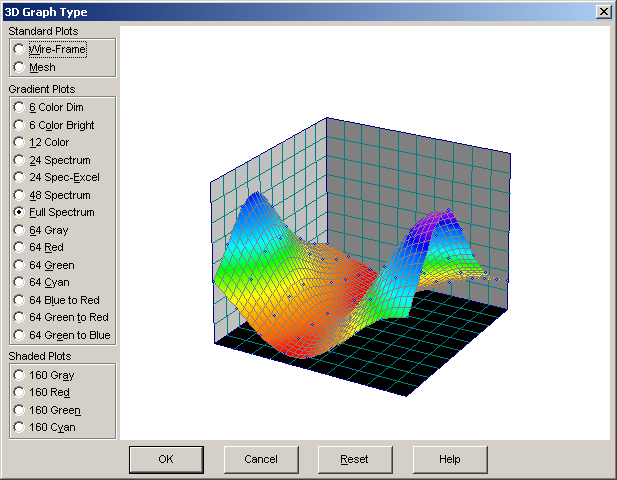Select 64 Blue to Red gradient
Viewport: 617px width, 480px height.
57,300
